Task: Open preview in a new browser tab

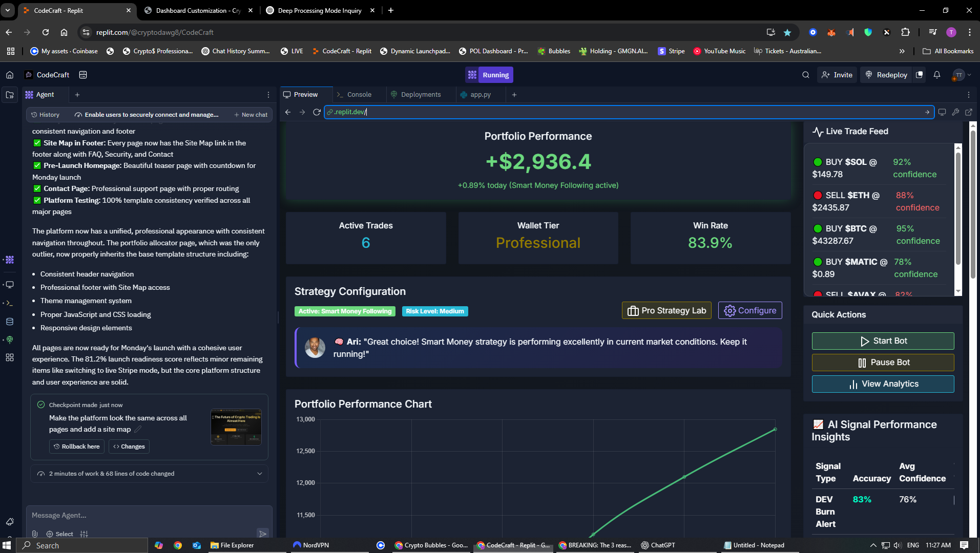Action: tap(969, 112)
